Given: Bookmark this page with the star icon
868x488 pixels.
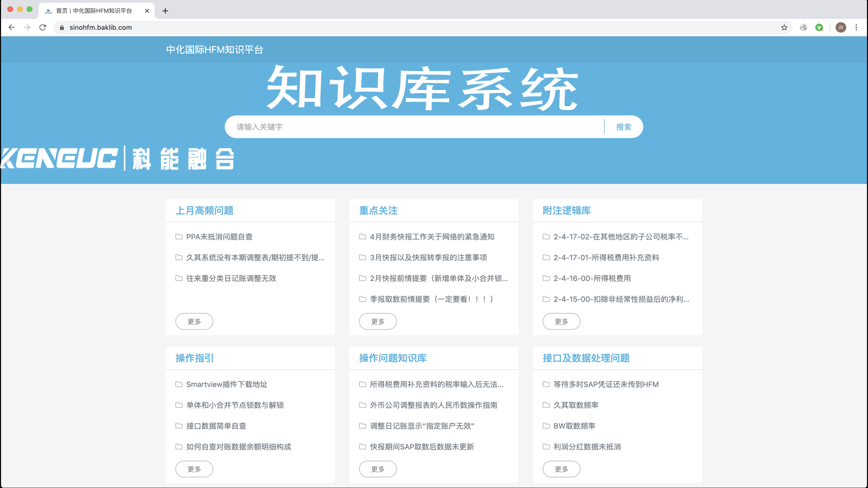Looking at the screenshot, I should pyautogui.click(x=784, y=27).
